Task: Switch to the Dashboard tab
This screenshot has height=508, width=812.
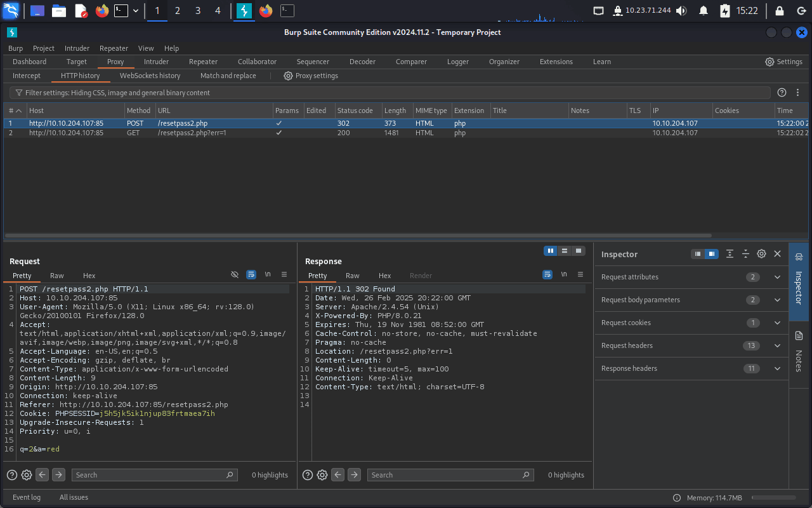Action: (29, 62)
